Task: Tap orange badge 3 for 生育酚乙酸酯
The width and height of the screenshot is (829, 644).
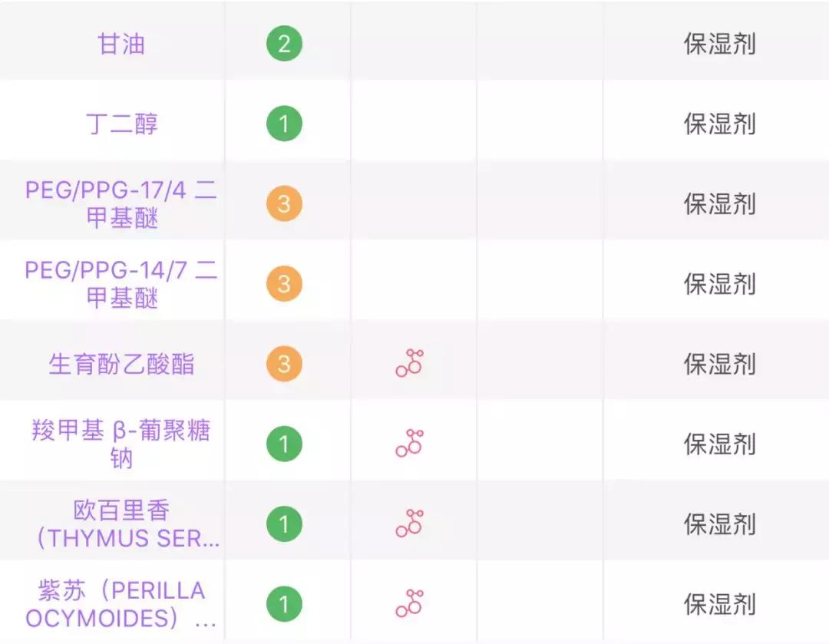Action: (285, 364)
